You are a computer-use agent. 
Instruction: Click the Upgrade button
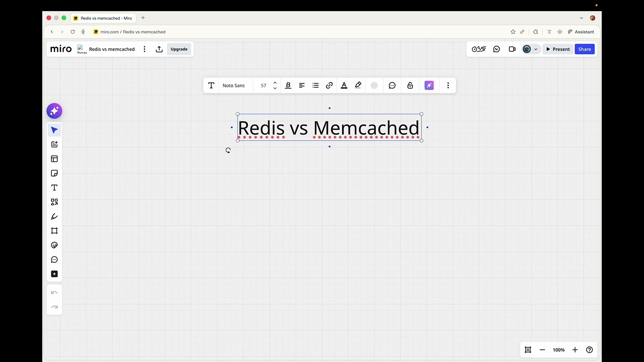tap(179, 49)
